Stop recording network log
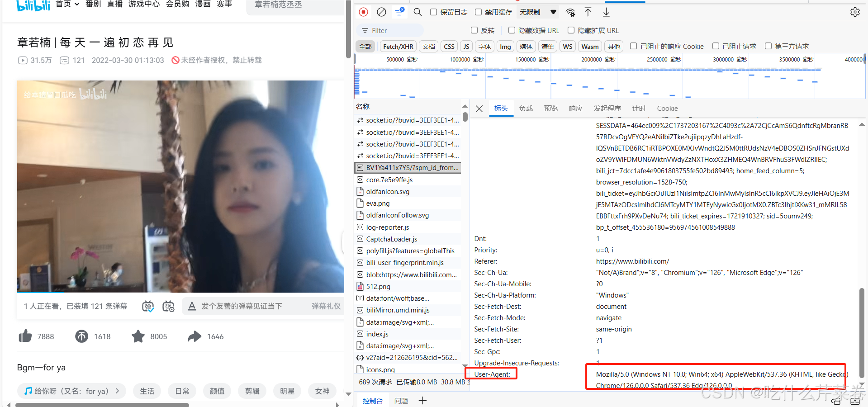This screenshot has width=868, height=407. [x=363, y=12]
